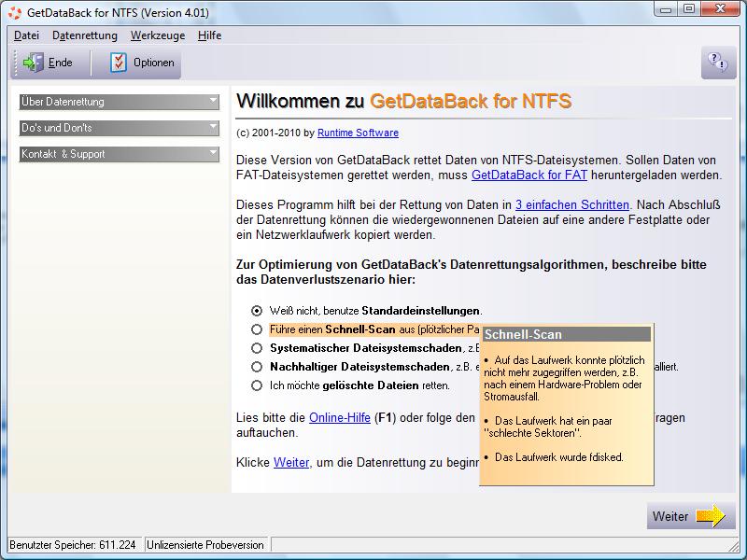This screenshot has height=560, width=747.
Task: Select the Schnell-Scan radio option
Action: click(257, 329)
